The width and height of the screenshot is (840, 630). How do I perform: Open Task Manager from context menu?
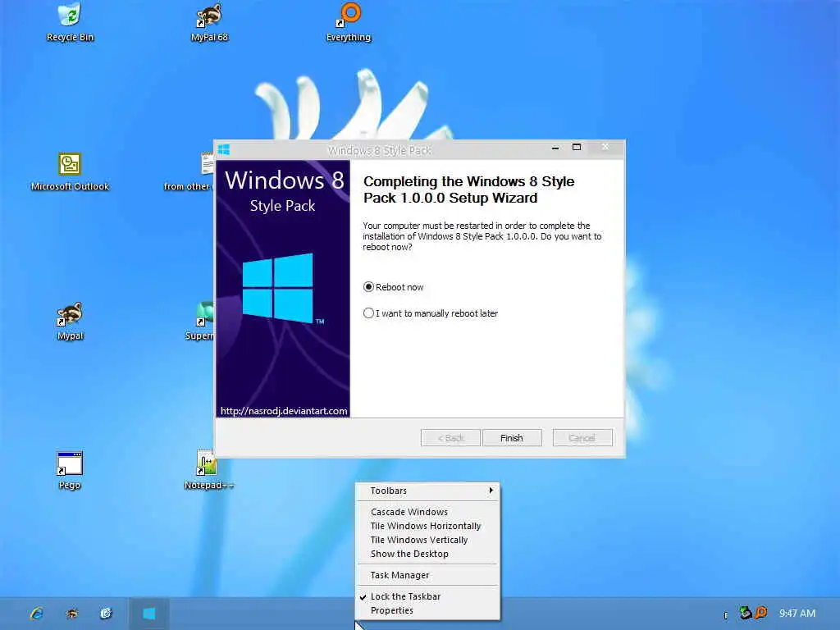[427, 575]
